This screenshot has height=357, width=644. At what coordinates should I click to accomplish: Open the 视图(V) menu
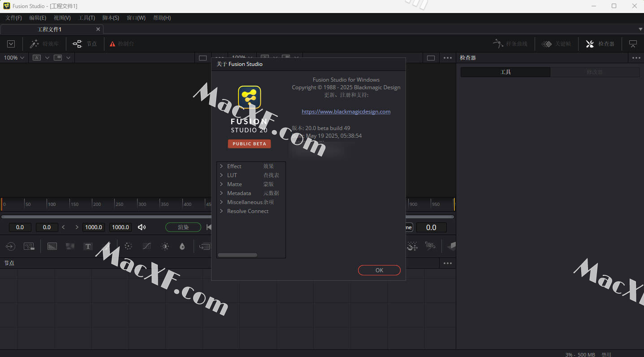[x=62, y=18]
